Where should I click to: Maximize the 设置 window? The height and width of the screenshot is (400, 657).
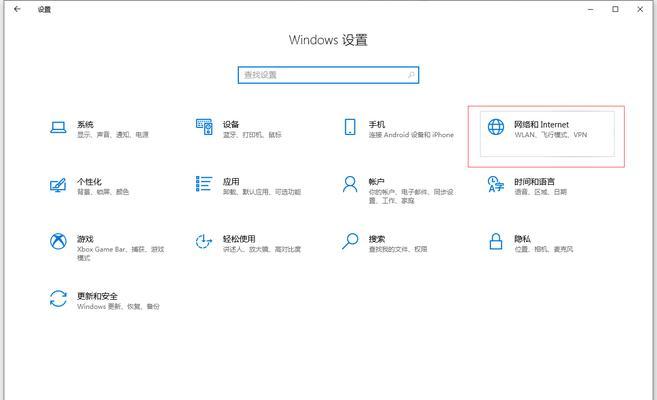(x=615, y=9)
